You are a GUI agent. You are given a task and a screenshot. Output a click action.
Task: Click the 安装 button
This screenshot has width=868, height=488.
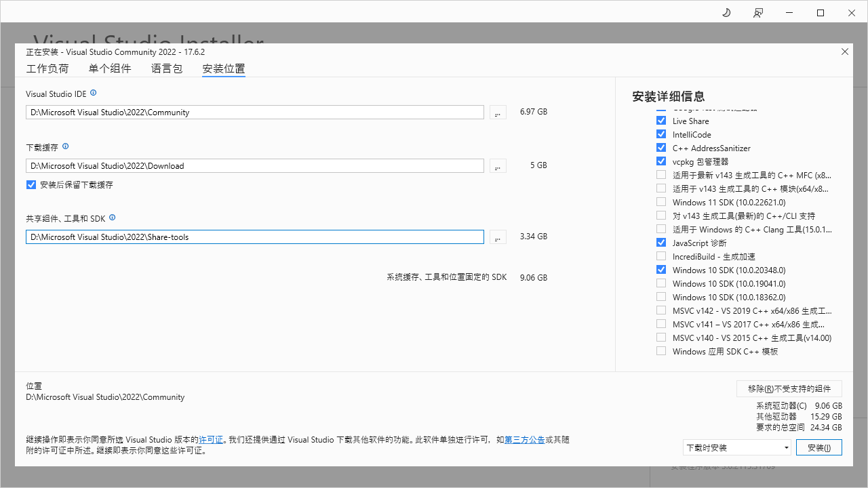(x=819, y=447)
